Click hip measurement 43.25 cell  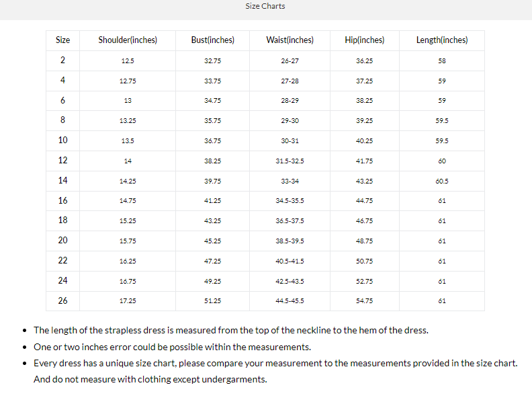click(364, 181)
